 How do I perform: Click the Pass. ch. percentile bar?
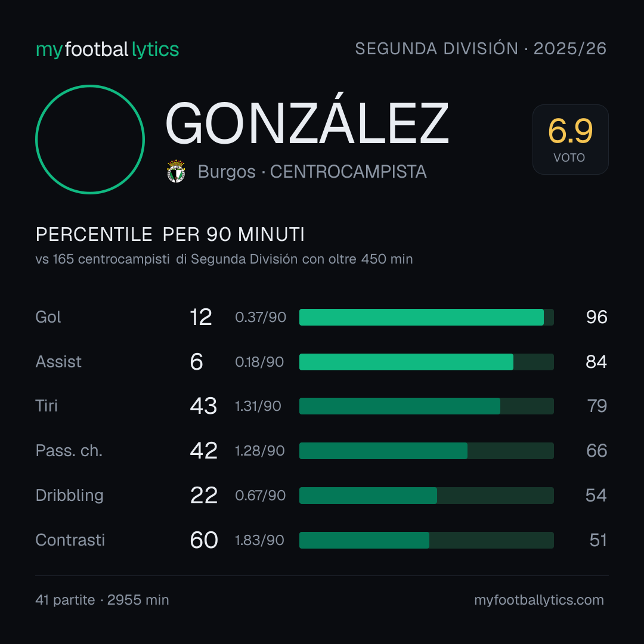(x=426, y=451)
